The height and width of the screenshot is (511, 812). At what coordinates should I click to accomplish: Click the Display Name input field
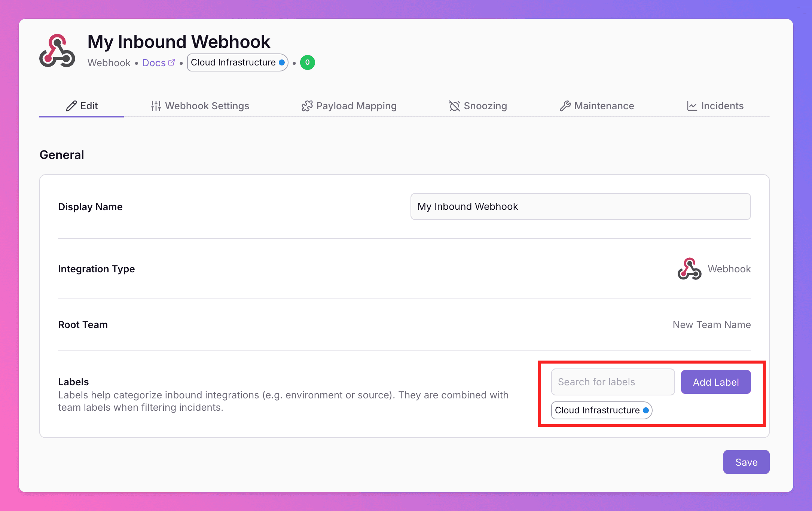coord(580,206)
